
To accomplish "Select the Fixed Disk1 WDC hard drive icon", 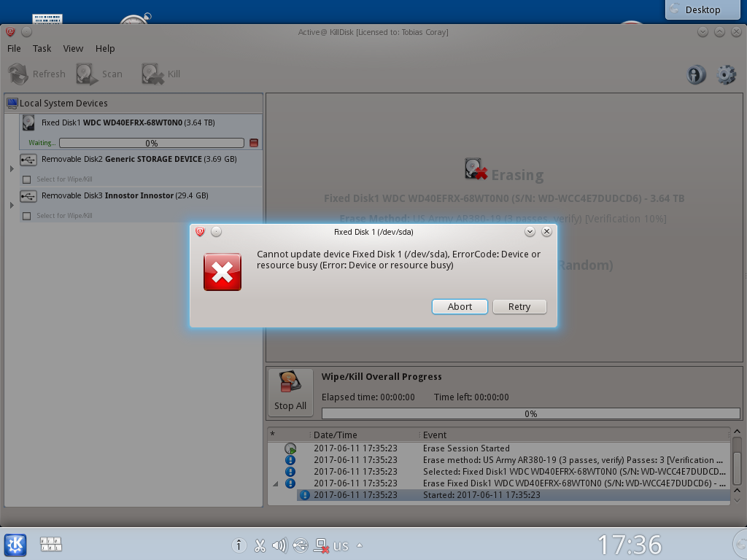I will [28, 122].
